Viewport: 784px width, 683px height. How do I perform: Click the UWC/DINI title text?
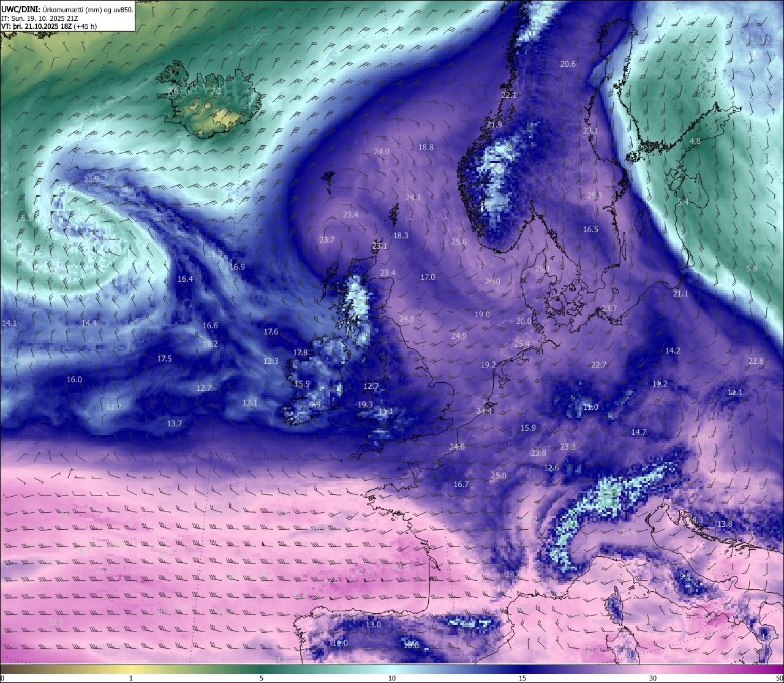point(20,9)
